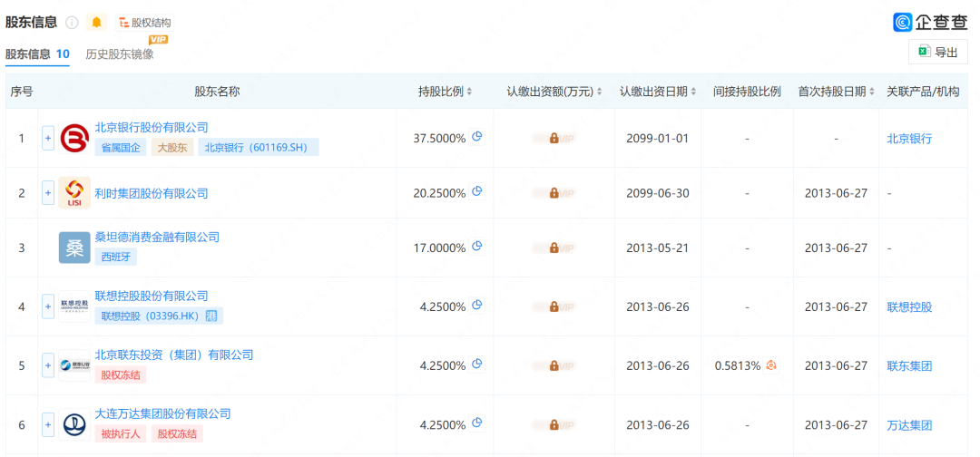980x457 pixels.
Task: Open related 北京银行 product link
Action: click(x=909, y=139)
